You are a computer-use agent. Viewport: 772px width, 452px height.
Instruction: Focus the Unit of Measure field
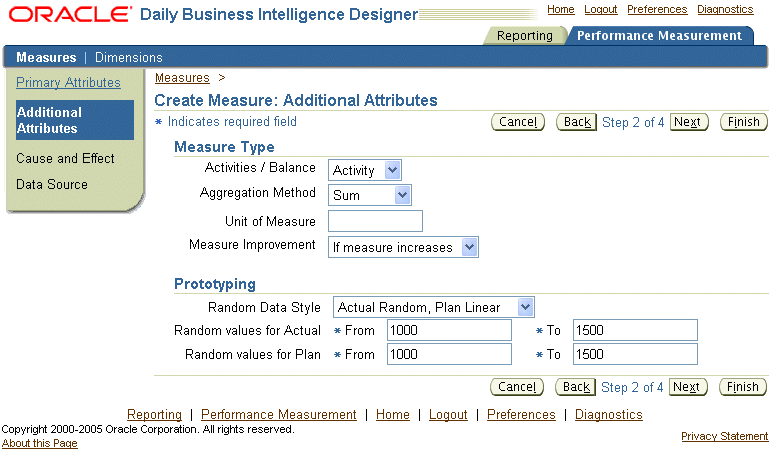(375, 221)
